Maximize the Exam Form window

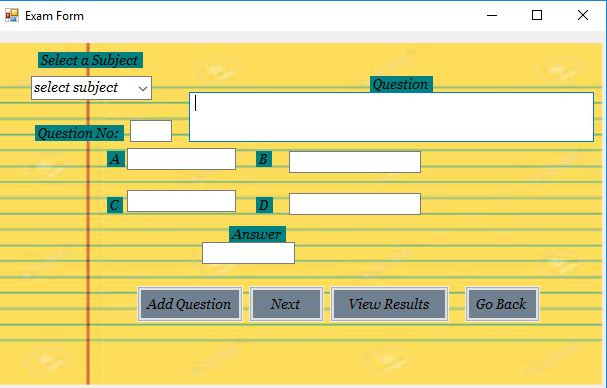537,15
